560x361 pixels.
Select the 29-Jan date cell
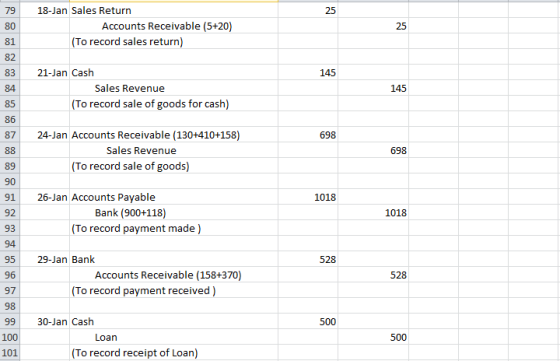45,259
